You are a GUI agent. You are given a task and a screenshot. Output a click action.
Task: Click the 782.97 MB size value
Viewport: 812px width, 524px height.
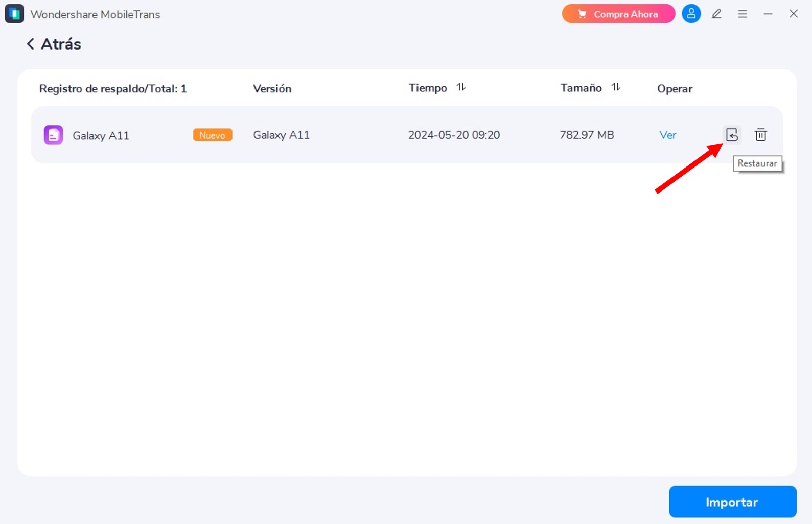coord(587,135)
